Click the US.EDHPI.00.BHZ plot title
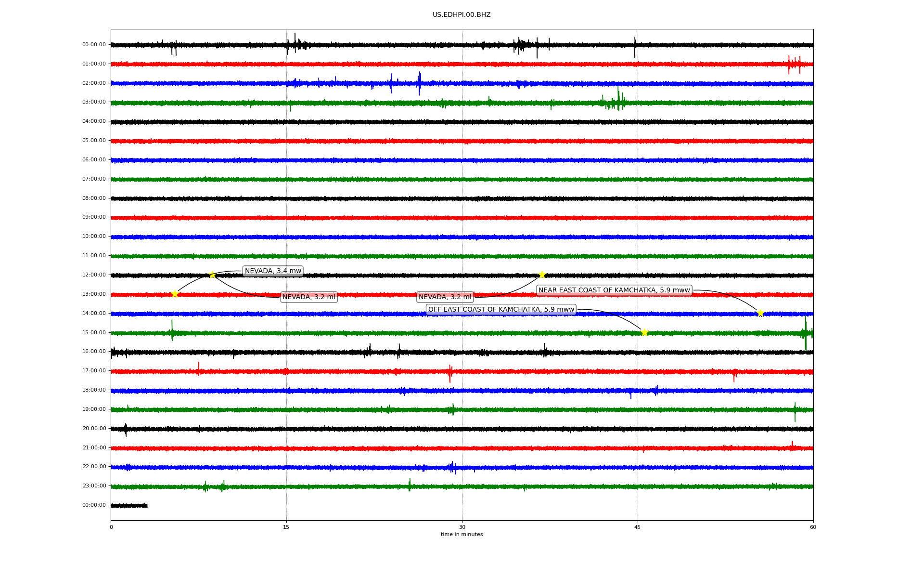Screen dimensions: 924x578 tap(462, 15)
